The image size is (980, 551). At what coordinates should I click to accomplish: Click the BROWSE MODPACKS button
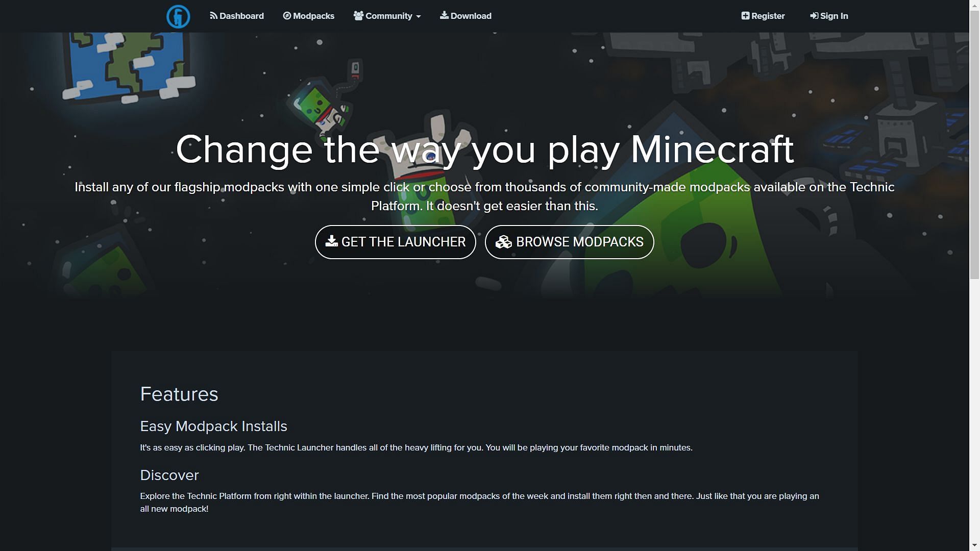pyautogui.click(x=570, y=241)
